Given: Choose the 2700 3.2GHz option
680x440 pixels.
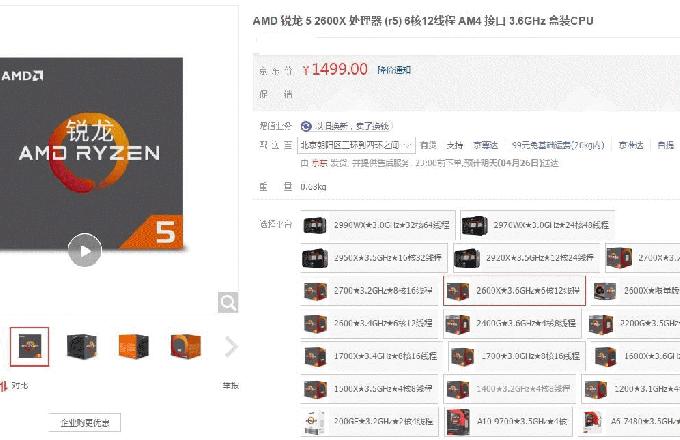Looking at the screenshot, I should point(369,290).
